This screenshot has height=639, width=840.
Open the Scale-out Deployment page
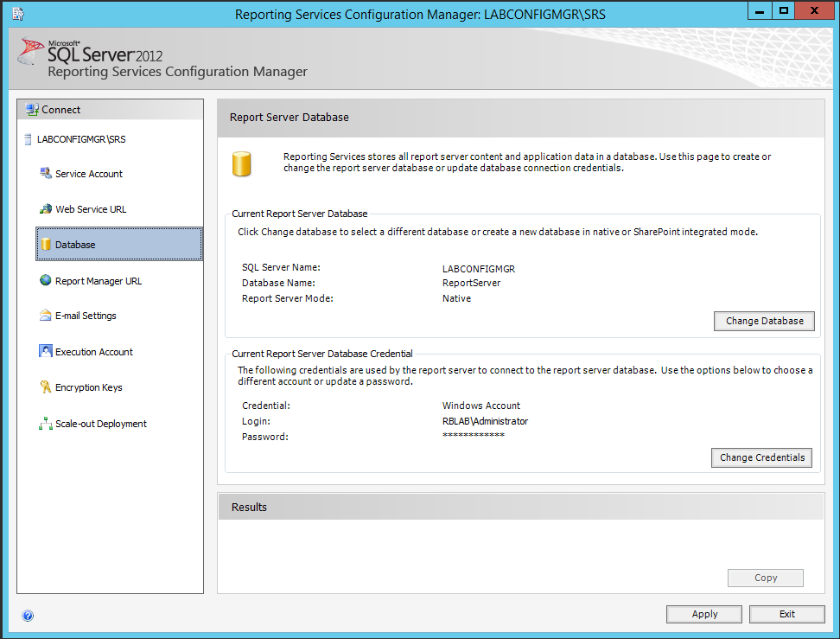point(101,424)
